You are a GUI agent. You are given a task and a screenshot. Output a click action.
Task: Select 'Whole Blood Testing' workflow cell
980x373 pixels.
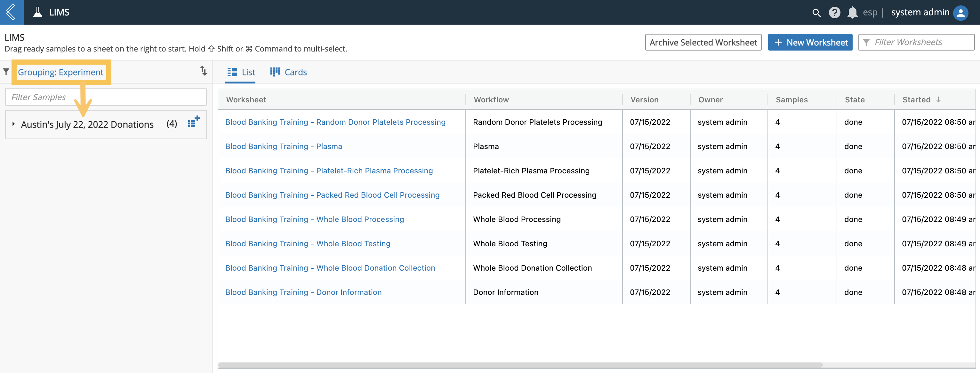(510, 244)
